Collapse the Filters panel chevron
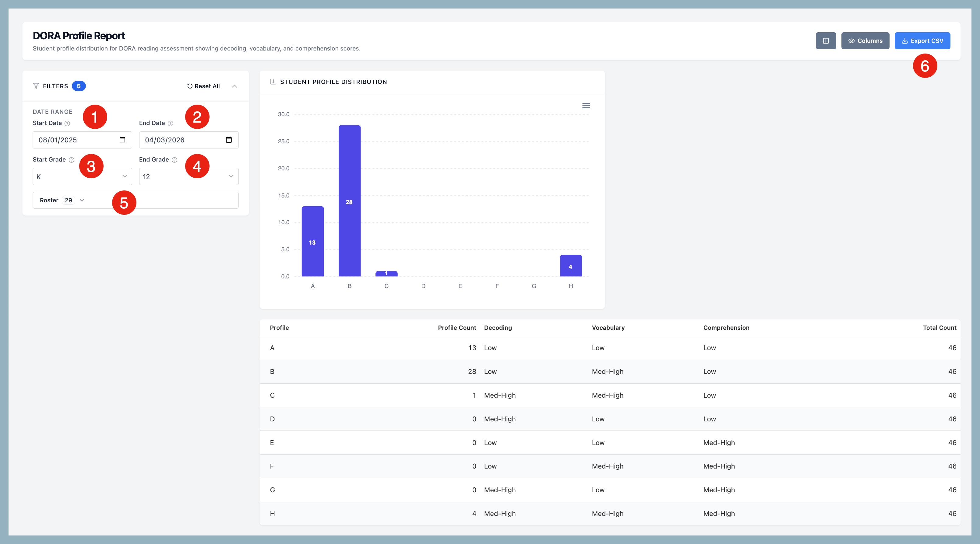The height and width of the screenshot is (544, 980). (234, 86)
